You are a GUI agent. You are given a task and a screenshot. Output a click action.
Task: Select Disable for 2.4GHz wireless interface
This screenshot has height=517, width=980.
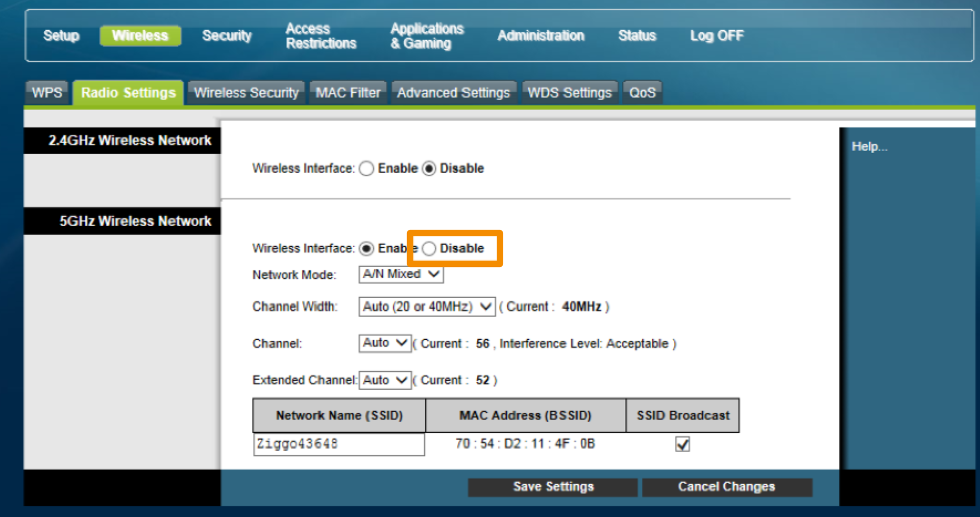(x=429, y=169)
